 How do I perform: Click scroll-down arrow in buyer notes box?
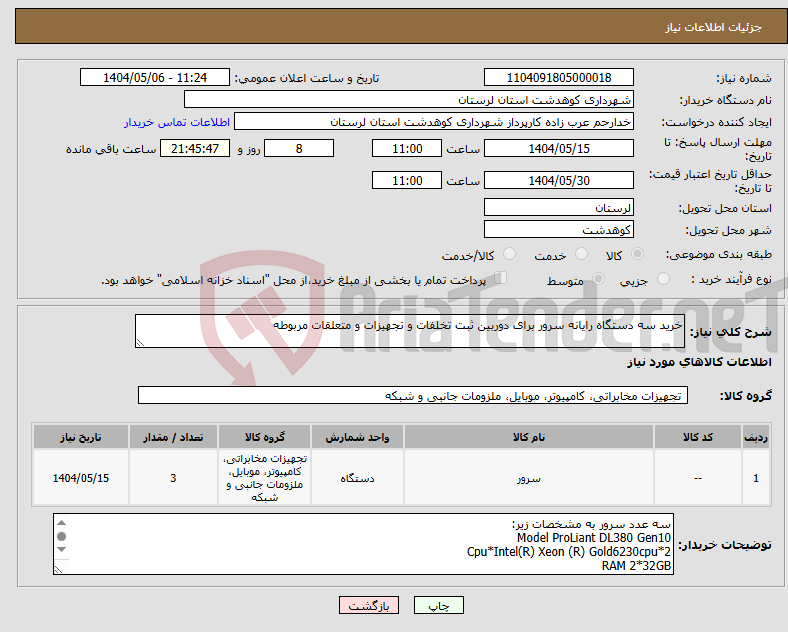pyautogui.click(x=61, y=550)
